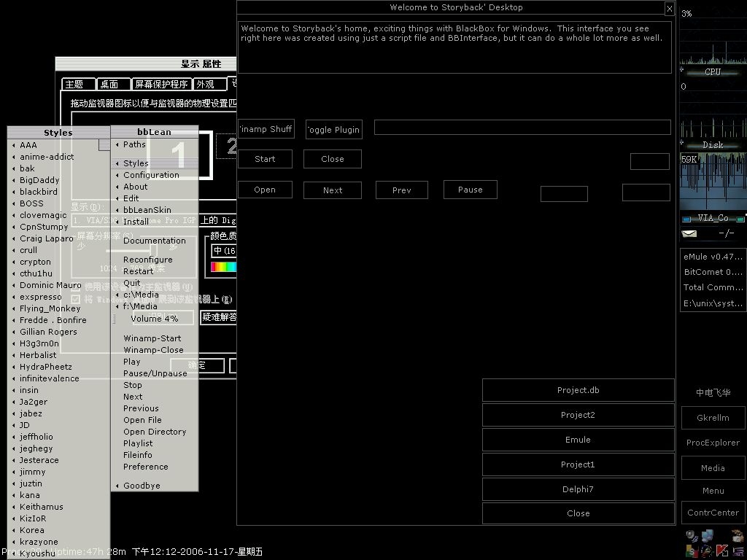Open the 颜色质量 color quality dropdown
This screenshot has height=560, width=747.
(223, 251)
